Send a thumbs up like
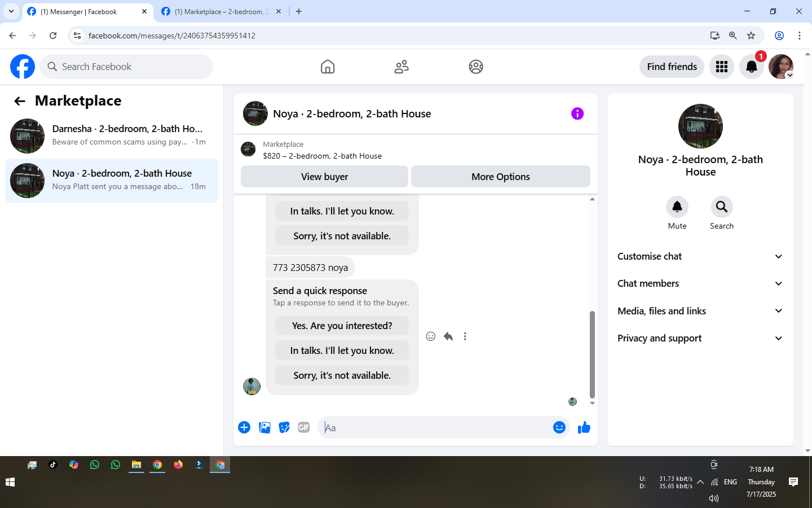This screenshot has height=508, width=812. coord(584,427)
